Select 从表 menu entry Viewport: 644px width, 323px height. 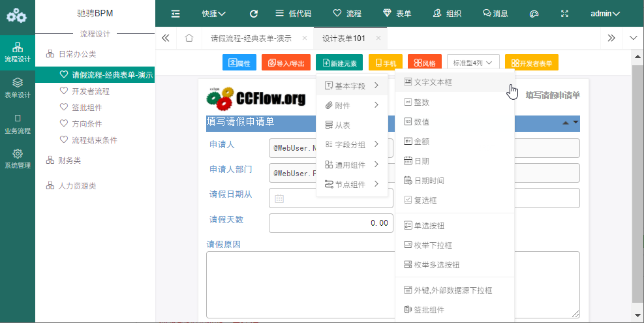[352, 125]
